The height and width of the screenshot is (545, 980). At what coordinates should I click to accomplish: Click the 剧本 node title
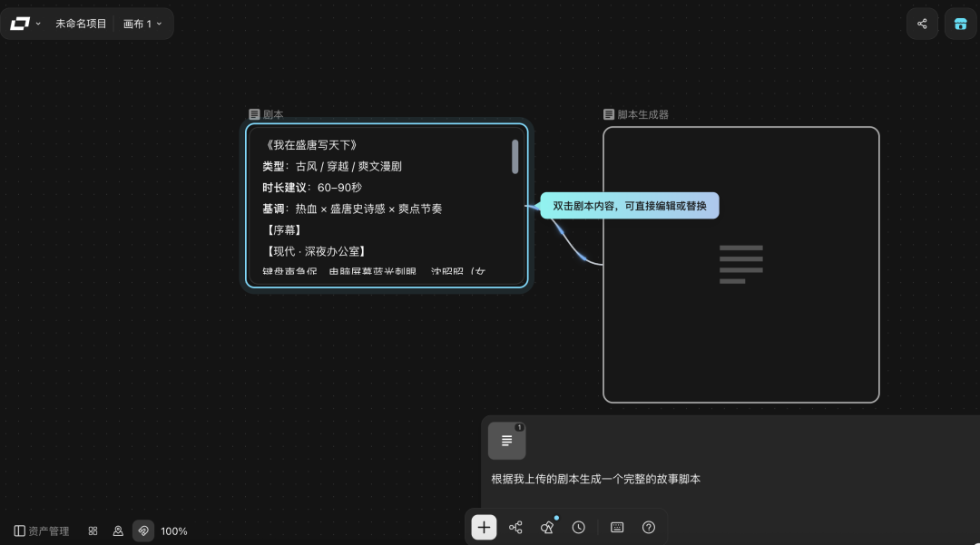273,114
